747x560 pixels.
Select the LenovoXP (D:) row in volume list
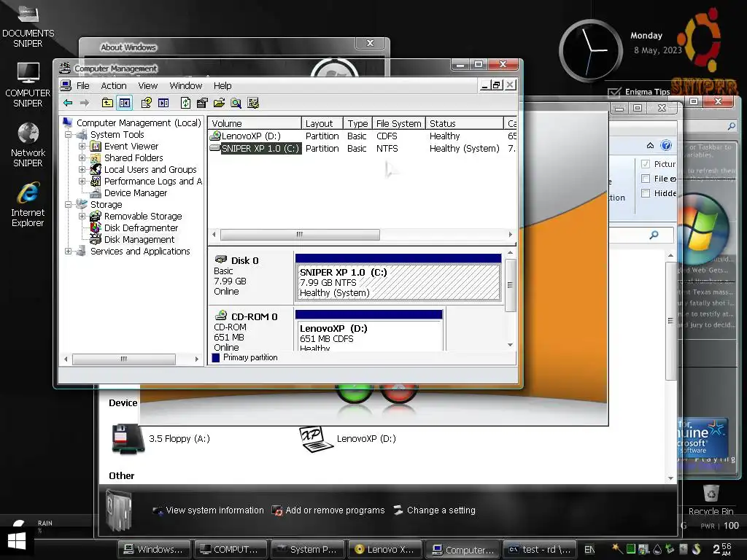pos(363,136)
